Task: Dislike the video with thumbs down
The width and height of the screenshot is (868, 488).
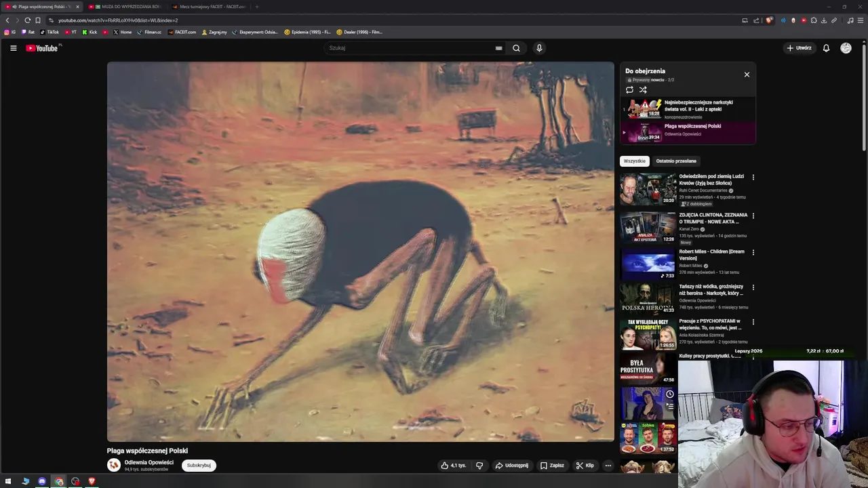Action: (x=479, y=466)
